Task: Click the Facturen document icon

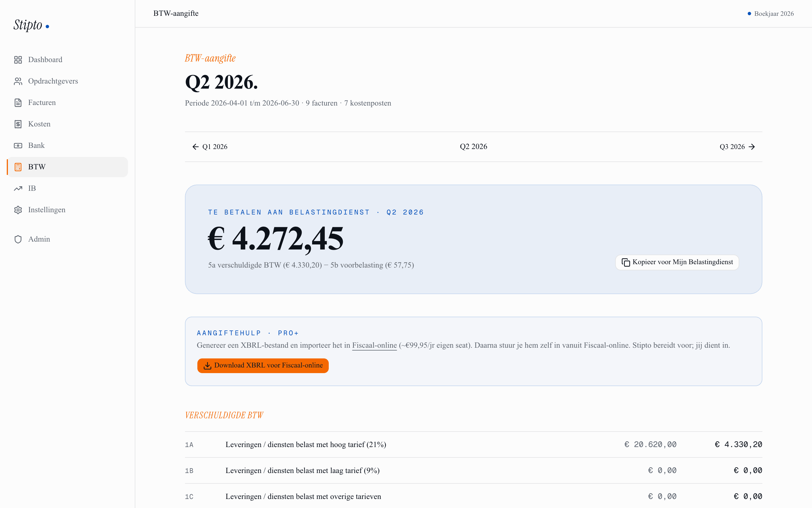Action: click(x=18, y=103)
